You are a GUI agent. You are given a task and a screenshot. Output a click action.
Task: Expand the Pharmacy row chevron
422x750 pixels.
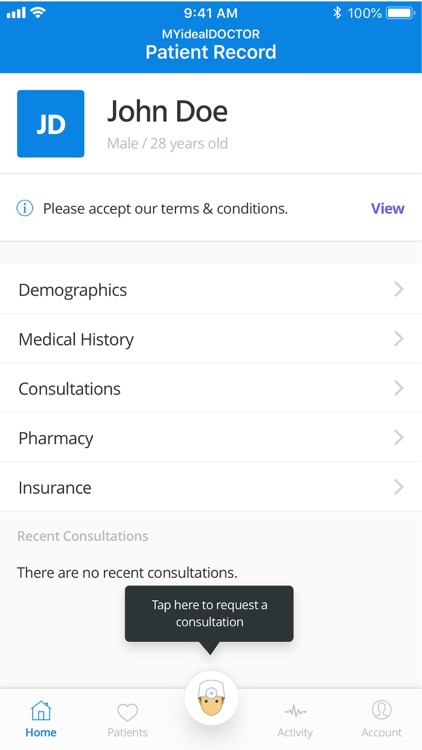click(x=399, y=438)
